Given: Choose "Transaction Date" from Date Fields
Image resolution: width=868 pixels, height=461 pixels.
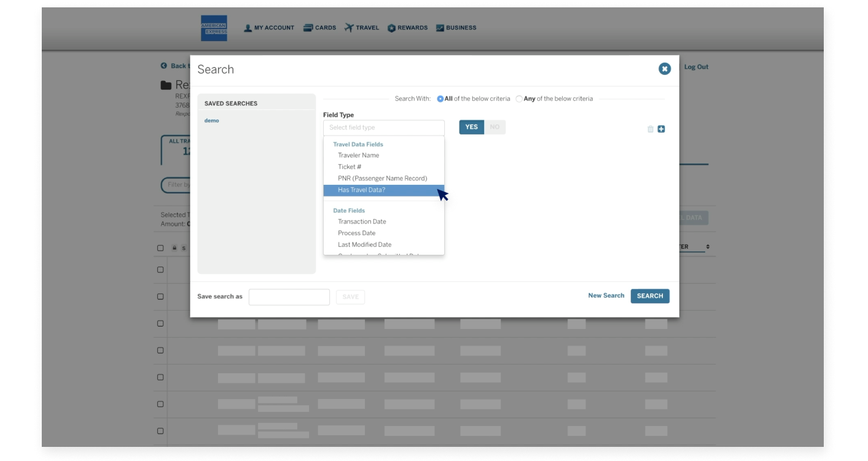Looking at the screenshot, I should point(362,221).
